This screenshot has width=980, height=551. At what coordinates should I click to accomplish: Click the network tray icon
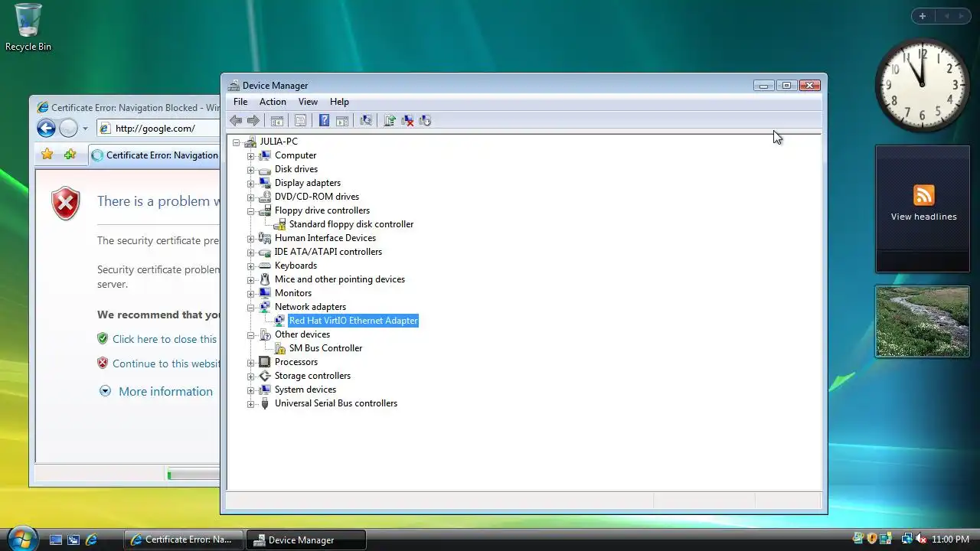point(907,539)
